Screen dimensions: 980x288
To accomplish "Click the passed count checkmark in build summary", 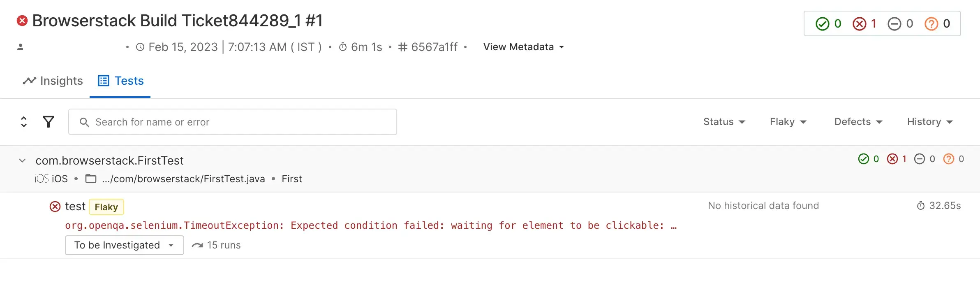I will [822, 24].
